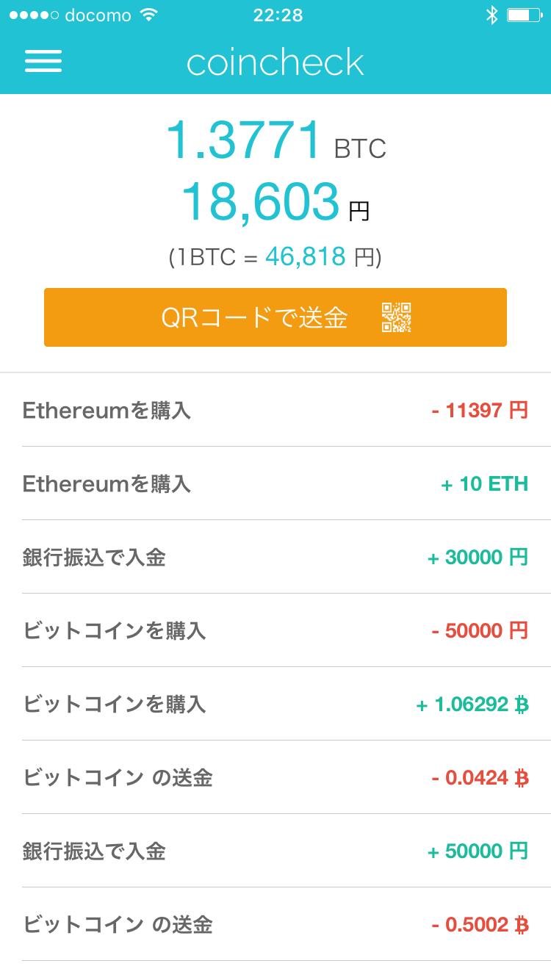This screenshot has width=551, height=980.
Task: Select the +50000 円 bank deposit entry
Action: 275,851
